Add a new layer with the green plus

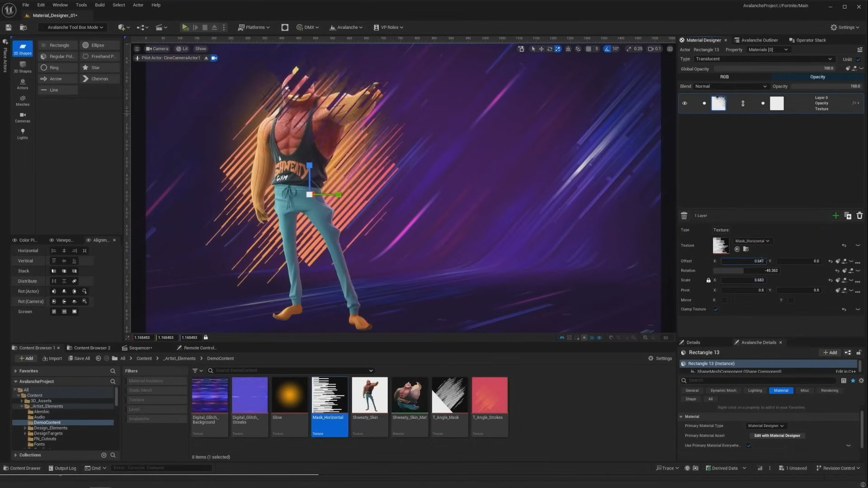[x=835, y=216]
